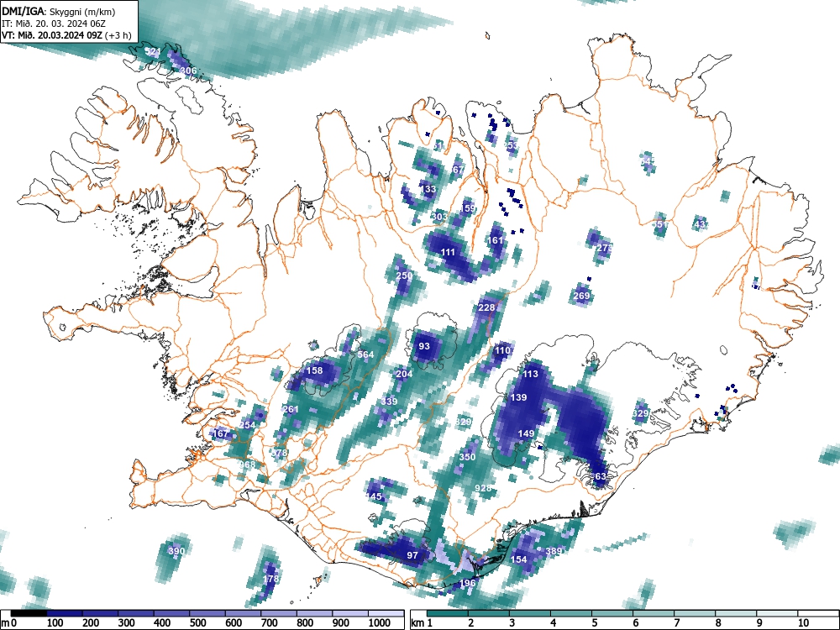Click the black 0–100 m legend swatch
Image resolution: width=840 pixels, height=630 pixels.
29,613
